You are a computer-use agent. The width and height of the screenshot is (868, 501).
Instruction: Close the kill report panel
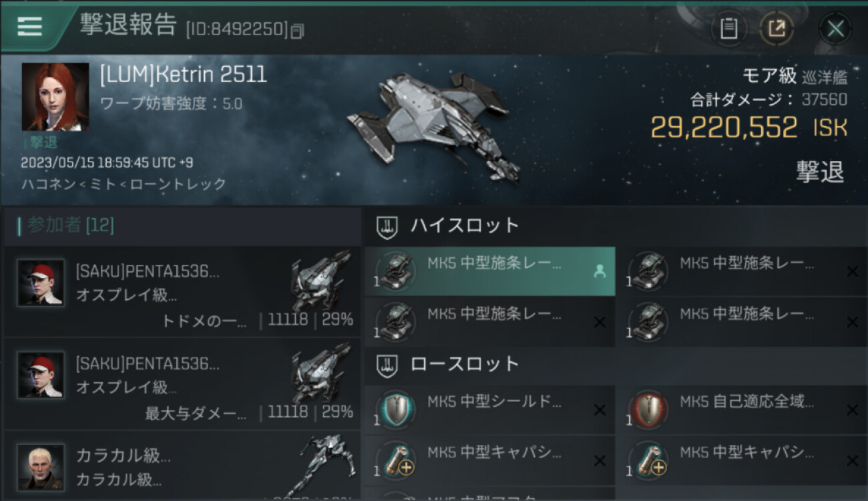tap(835, 29)
